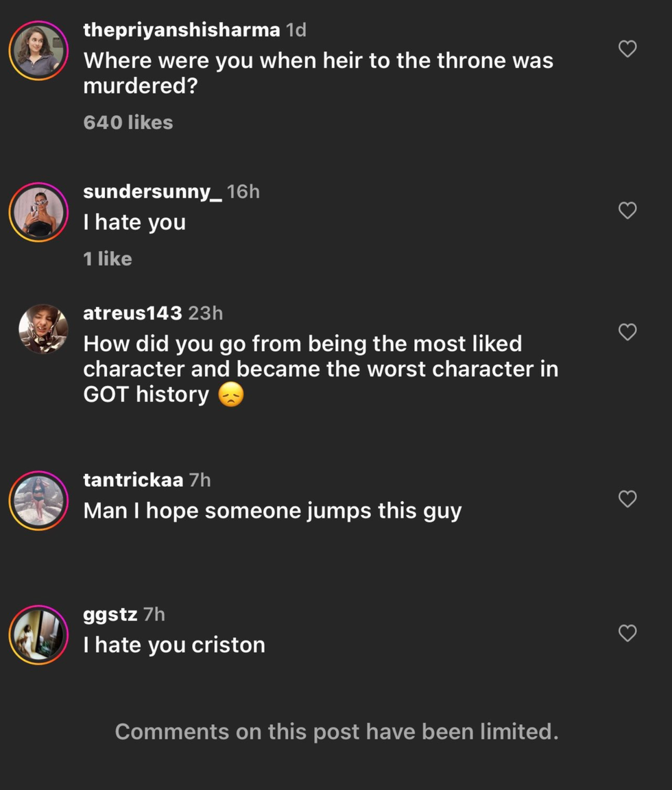Tap the "I hate you criston" comment text
This screenshot has height=790, width=672.
pyautogui.click(x=174, y=645)
